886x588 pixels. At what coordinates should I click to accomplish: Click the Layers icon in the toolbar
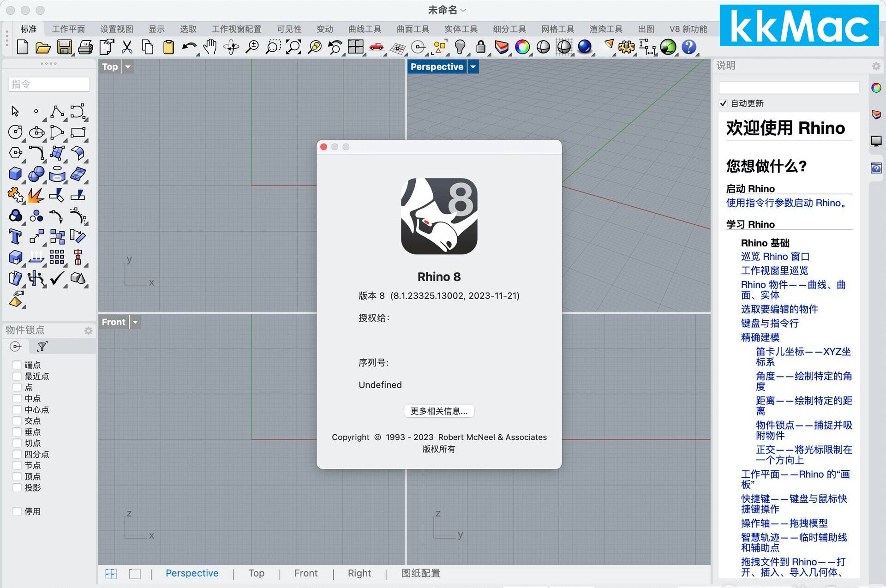click(502, 47)
